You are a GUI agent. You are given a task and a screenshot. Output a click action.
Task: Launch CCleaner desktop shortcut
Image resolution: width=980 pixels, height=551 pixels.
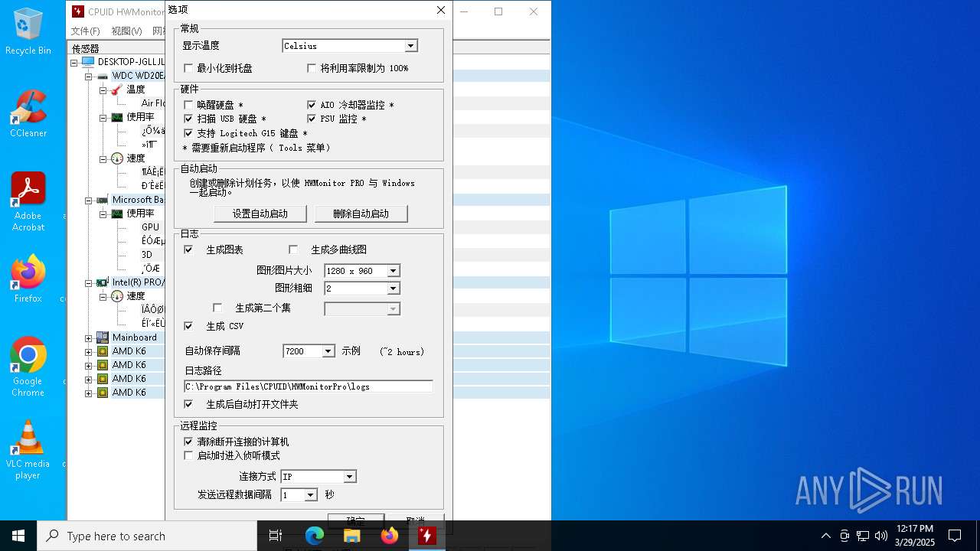point(28,114)
